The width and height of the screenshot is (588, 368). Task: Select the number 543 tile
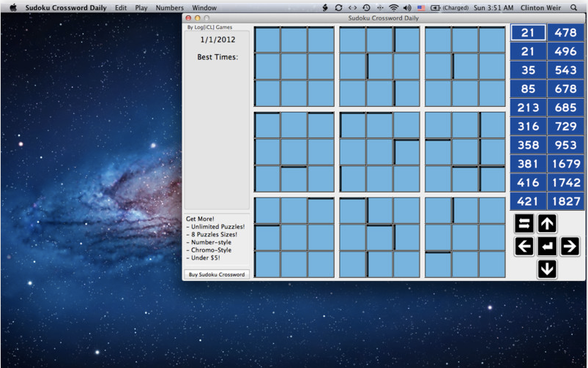tap(565, 70)
